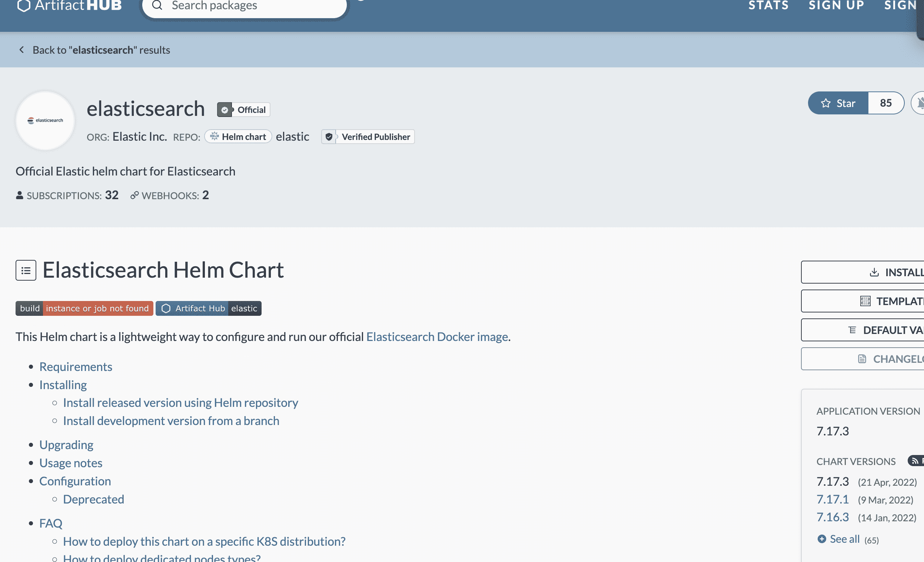The width and height of the screenshot is (924, 562).
Task: Click the Verified Publisher badge
Action: tap(368, 137)
